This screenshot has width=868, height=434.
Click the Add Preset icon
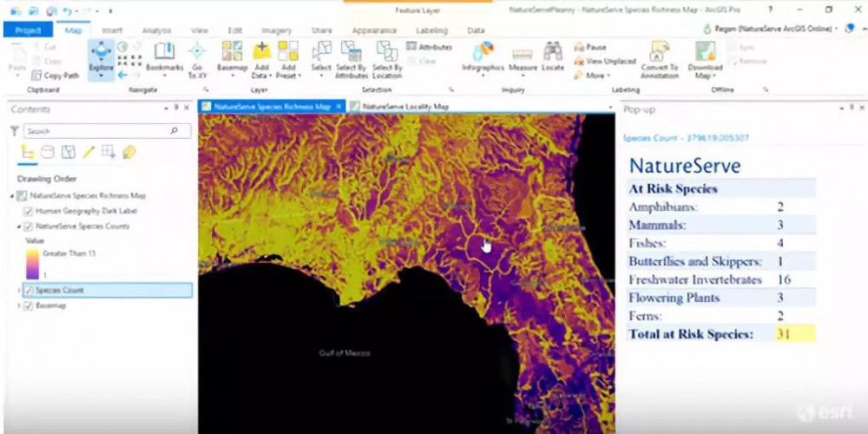(x=288, y=51)
